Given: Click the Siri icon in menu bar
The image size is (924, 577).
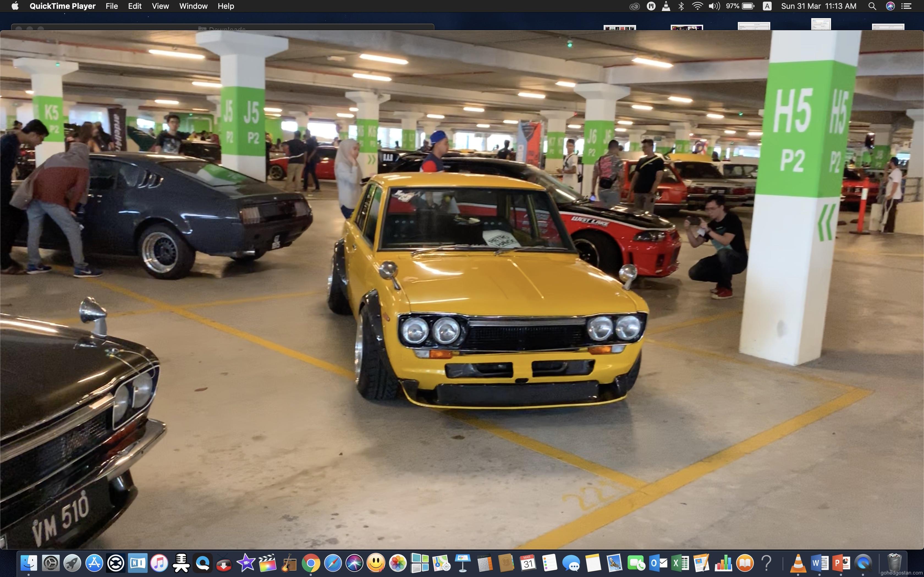Looking at the screenshot, I should pos(890,6).
